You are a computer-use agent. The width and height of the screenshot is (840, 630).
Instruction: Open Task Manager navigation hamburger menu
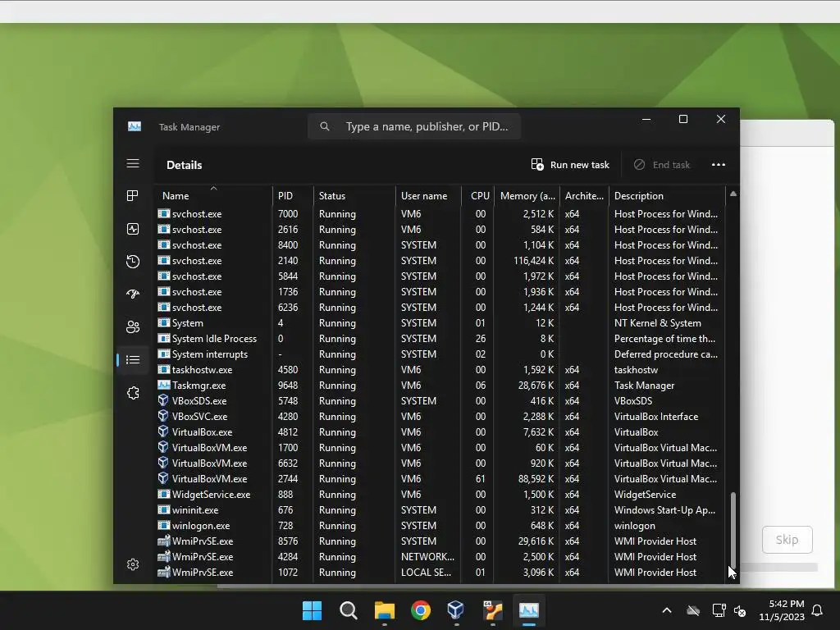pos(133,163)
